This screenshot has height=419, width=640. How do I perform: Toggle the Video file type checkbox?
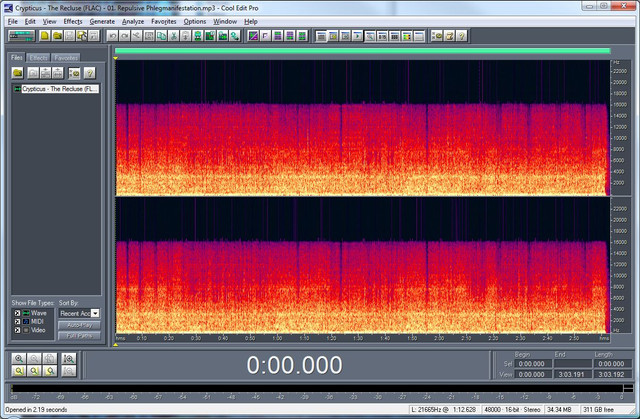click(17, 330)
